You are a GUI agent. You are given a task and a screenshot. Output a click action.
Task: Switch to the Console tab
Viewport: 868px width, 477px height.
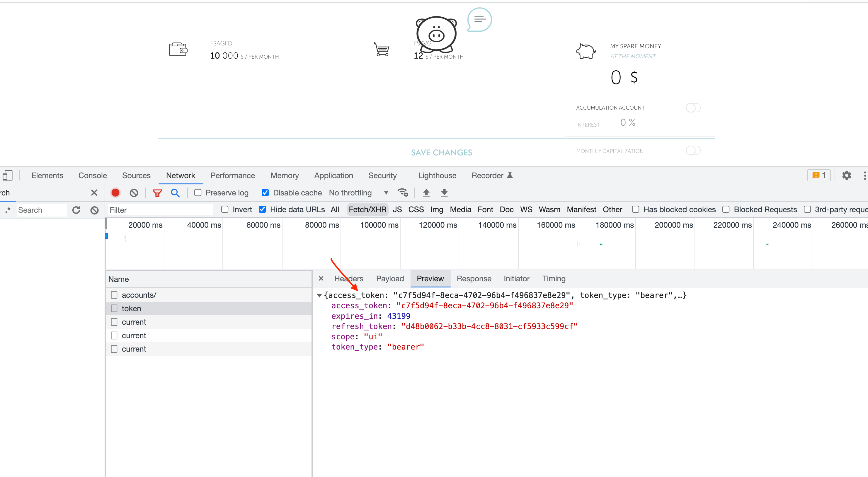[93, 176]
